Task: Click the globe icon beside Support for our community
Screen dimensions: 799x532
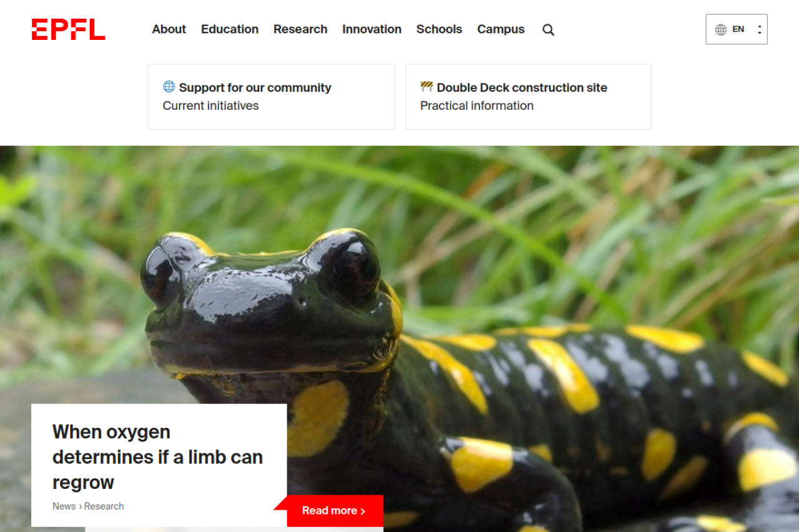Action: (x=169, y=87)
